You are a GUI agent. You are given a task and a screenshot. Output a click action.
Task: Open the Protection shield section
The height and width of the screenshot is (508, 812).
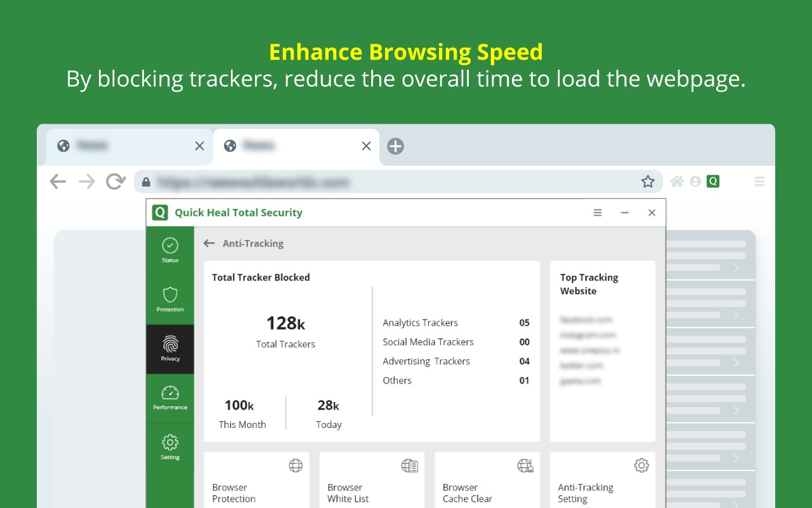coord(170,300)
